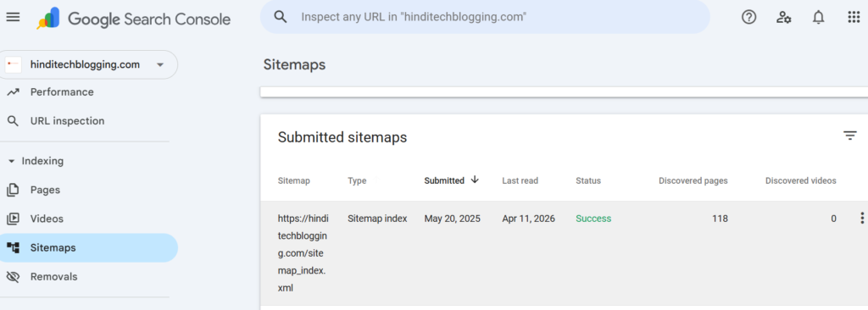Open the Google apps grid
868x310 pixels.
[x=854, y=17]
